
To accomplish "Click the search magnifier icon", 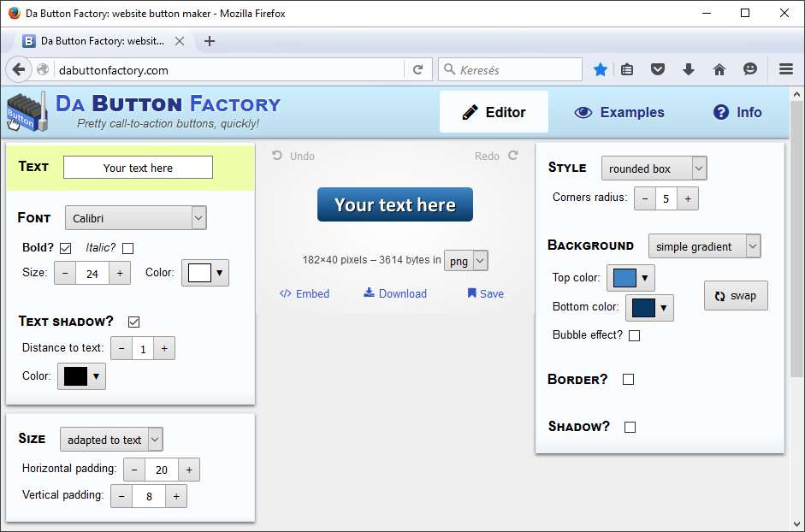I will pos(449,69).
